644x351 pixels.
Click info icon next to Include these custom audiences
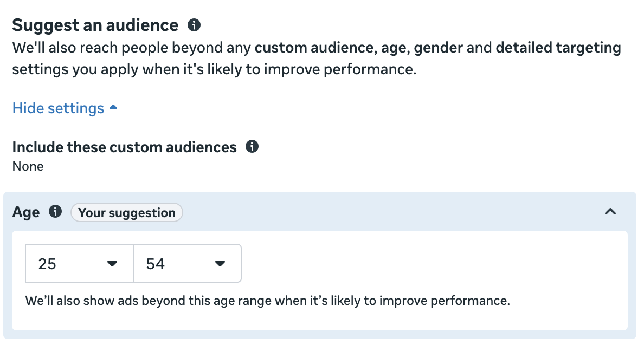[x=252, y=147]
